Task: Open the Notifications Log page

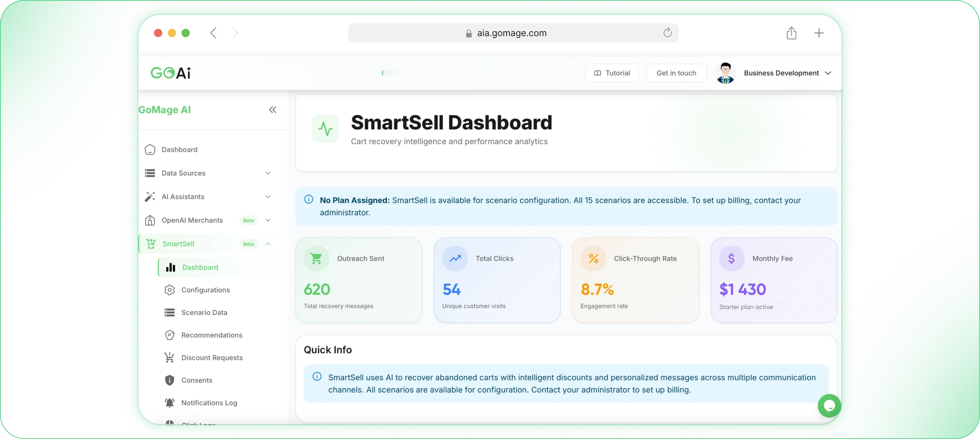Action: [217, 403]
